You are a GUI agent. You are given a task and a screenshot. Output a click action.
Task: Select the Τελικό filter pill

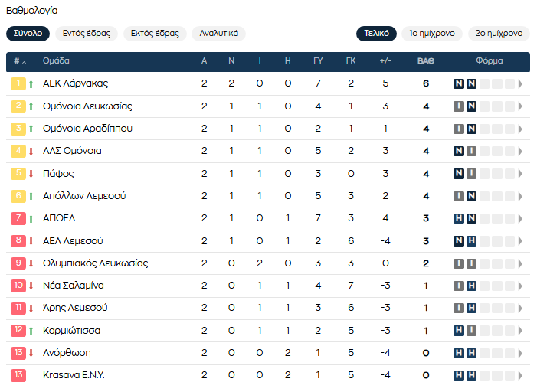click(x=376, y=34)
